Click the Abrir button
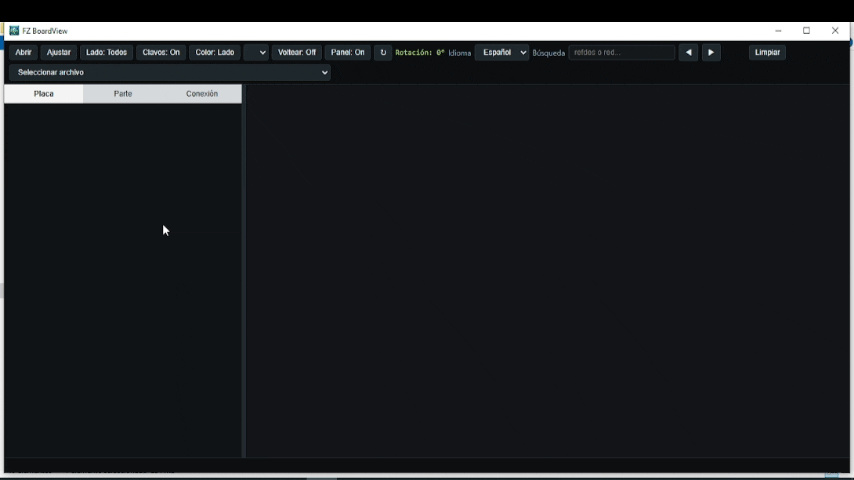This screenshot has width=854, height=480. pyautogui.click(x=23, y=52)
